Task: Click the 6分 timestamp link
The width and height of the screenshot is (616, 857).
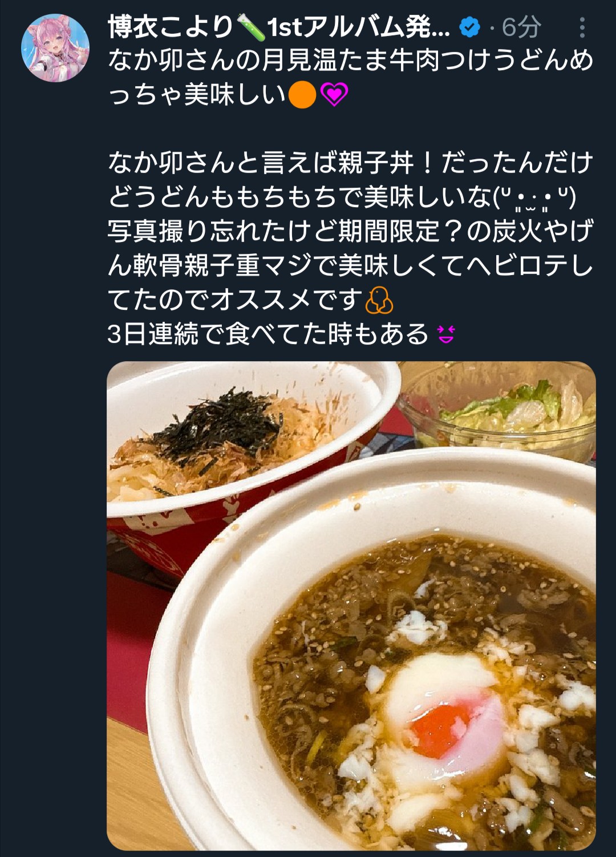Action: 521,27
